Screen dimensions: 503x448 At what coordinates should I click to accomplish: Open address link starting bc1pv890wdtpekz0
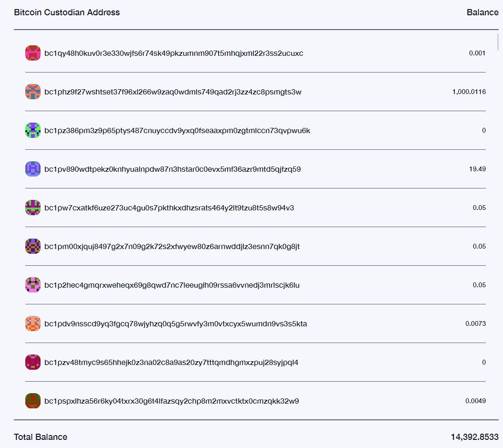[x=172, y=169]
